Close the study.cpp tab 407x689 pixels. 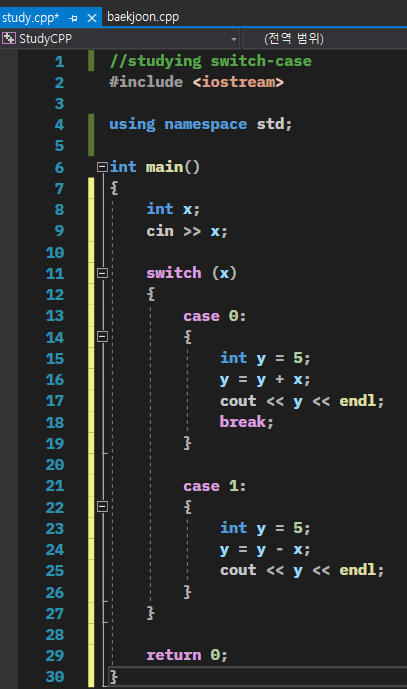[92, 18]
